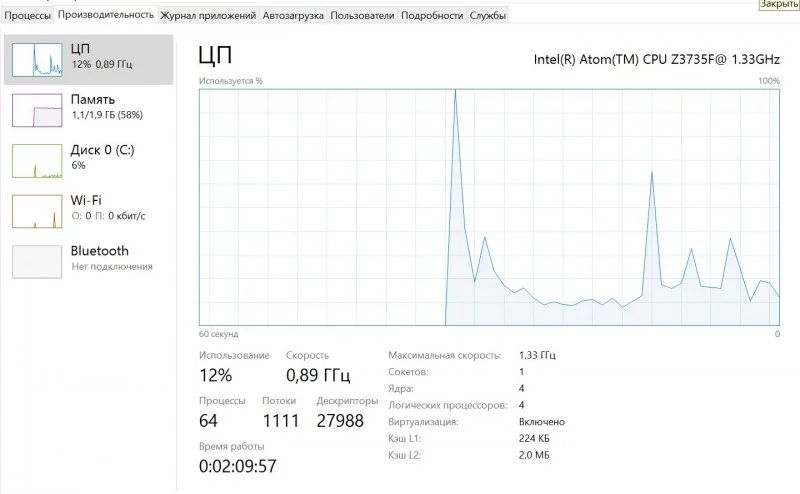Image resolution: width=800 pixels, height=494 pixels.
Task: Click the Wi-Fi mini graph thumbnail
Action: tap(37, 211)
